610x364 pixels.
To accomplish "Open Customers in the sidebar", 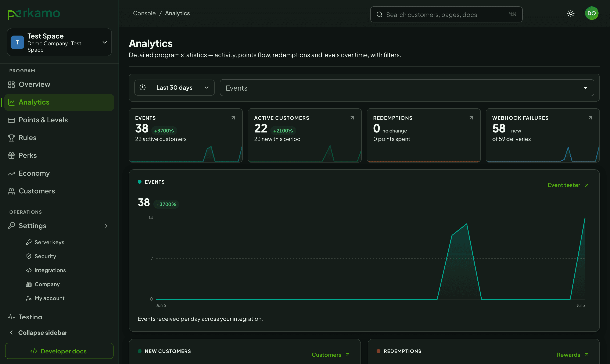I will tap(59, 191).
